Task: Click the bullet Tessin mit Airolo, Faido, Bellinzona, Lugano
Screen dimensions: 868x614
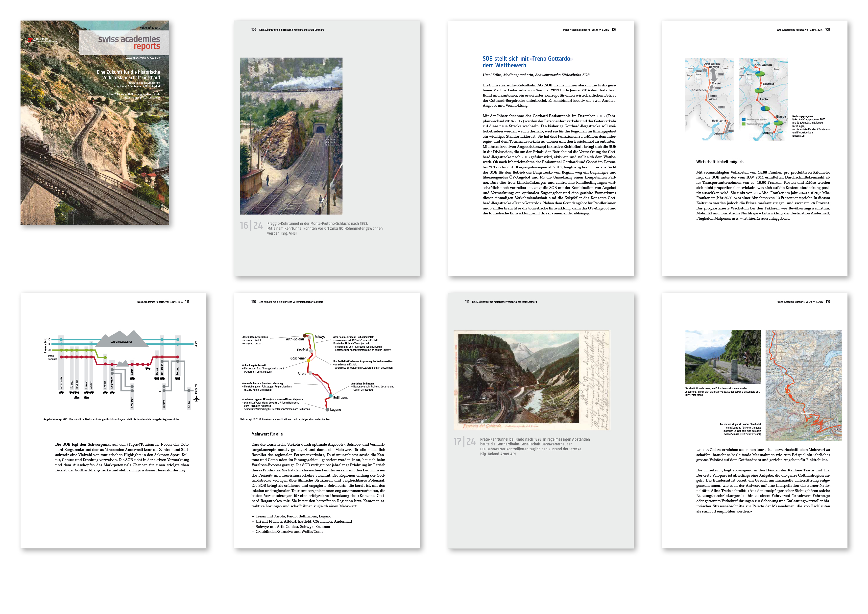Action: (291, 516)
